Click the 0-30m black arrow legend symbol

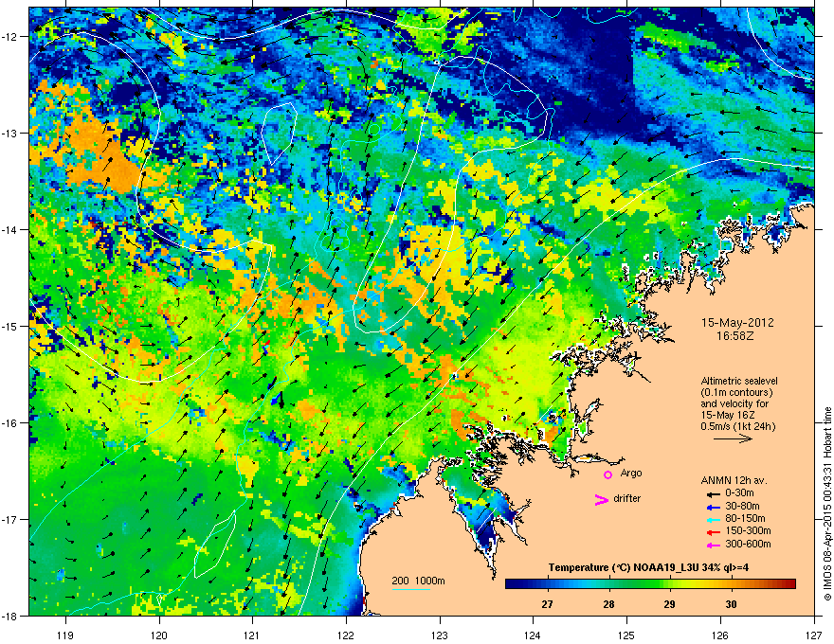pyautogui.click(x=713, y=493)
